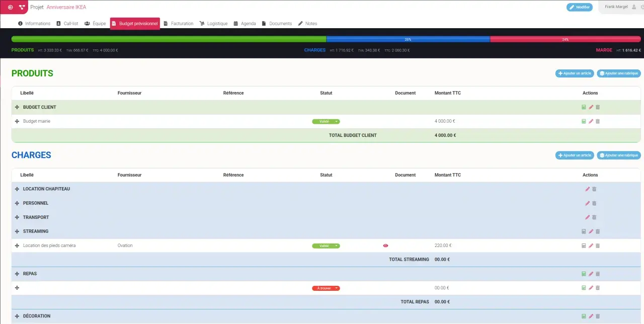The image size is (644, 324).
Task: Click the blue 26% charges bar segment
Action: tap(408, 39)
